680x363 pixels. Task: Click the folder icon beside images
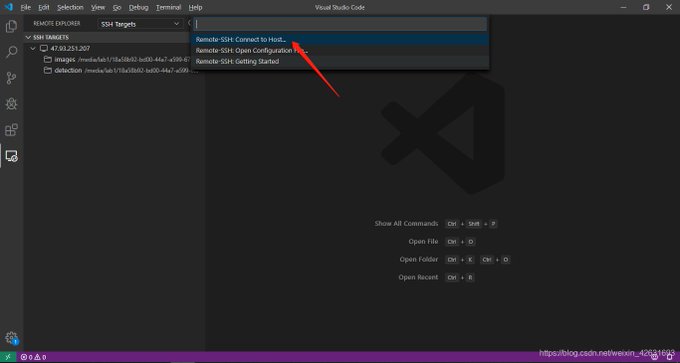(48, 59)
